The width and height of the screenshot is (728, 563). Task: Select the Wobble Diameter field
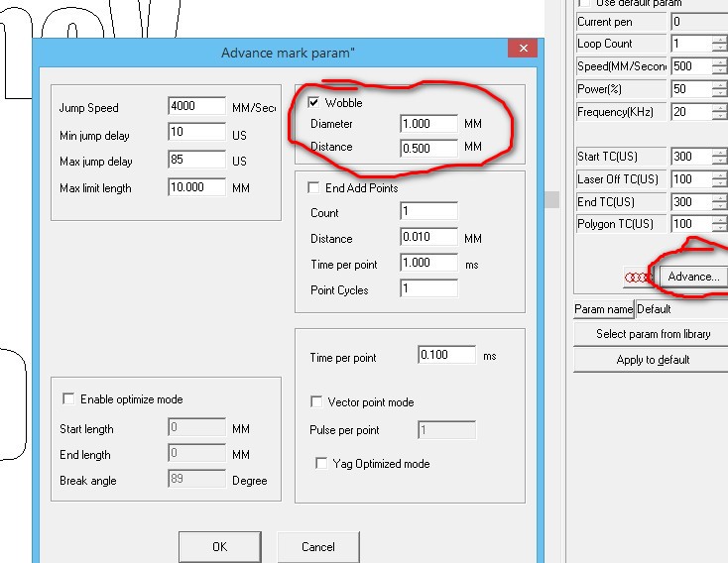428,124
